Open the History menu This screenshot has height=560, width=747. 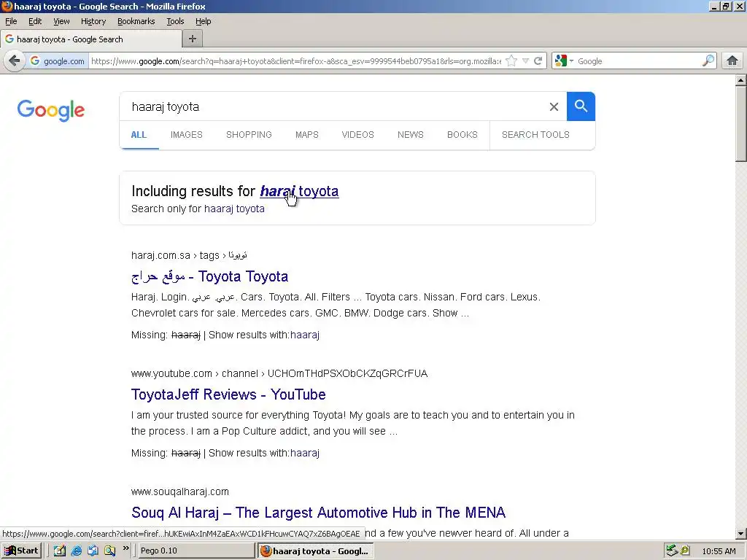[93, 21]
